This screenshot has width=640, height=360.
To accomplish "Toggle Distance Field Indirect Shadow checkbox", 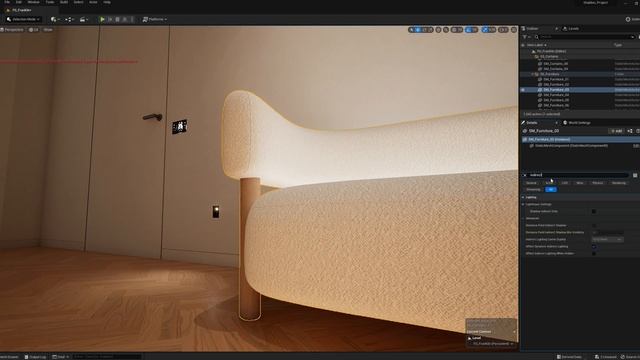I will 594,225.
